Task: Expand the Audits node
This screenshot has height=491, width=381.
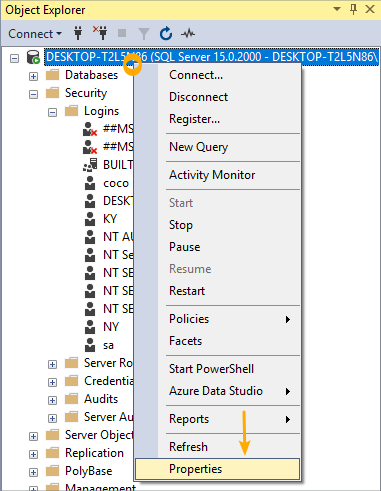Action: pyautogui.click(x=52, y=401)
